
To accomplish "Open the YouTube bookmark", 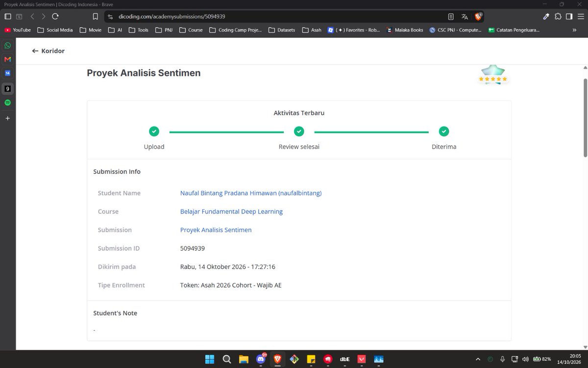I will 18,30.
